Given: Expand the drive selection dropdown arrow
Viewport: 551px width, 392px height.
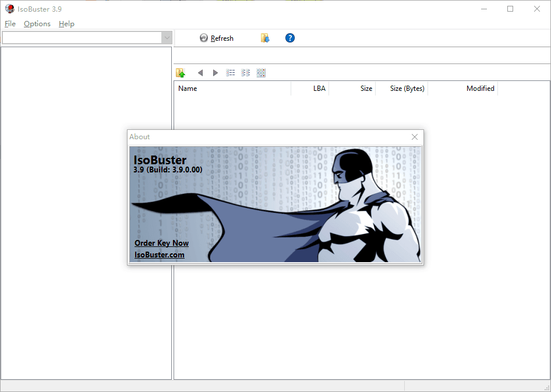Looking at the screenshot, I should (167, 38).
